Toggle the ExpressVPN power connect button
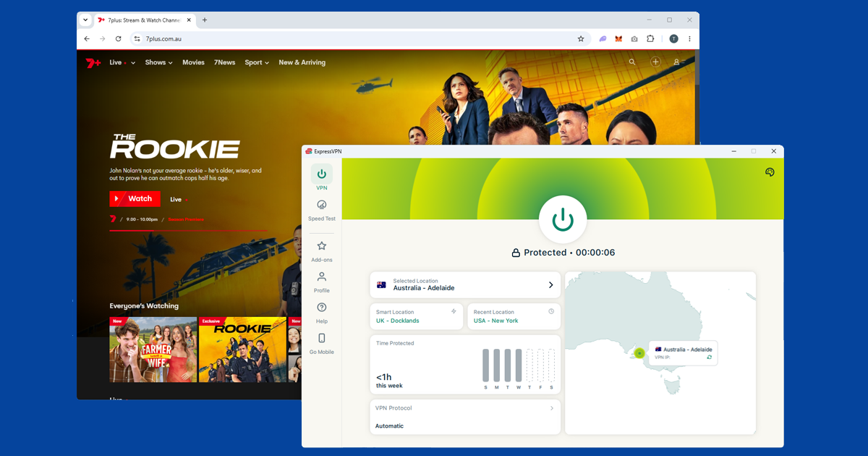The width and height of the screenshot is (868, 456). tap(563, 219)
